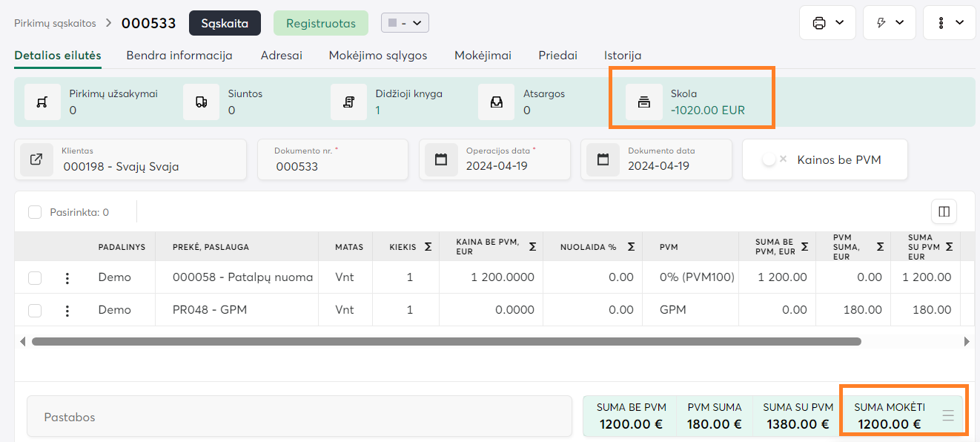
Task: Expand the Suma mokėti hamburger menu
Action: pyautogui.click(x=947, y=416)
